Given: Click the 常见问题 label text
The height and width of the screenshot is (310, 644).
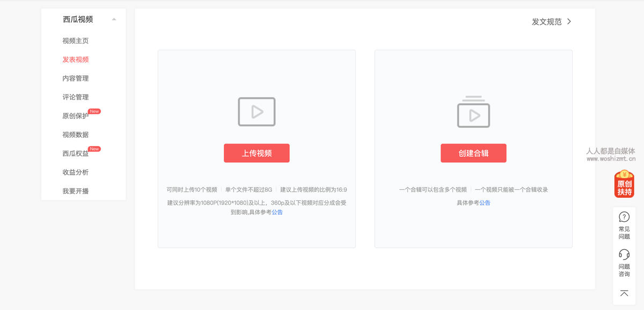Looking at the screenshot, I should [624, 233].
